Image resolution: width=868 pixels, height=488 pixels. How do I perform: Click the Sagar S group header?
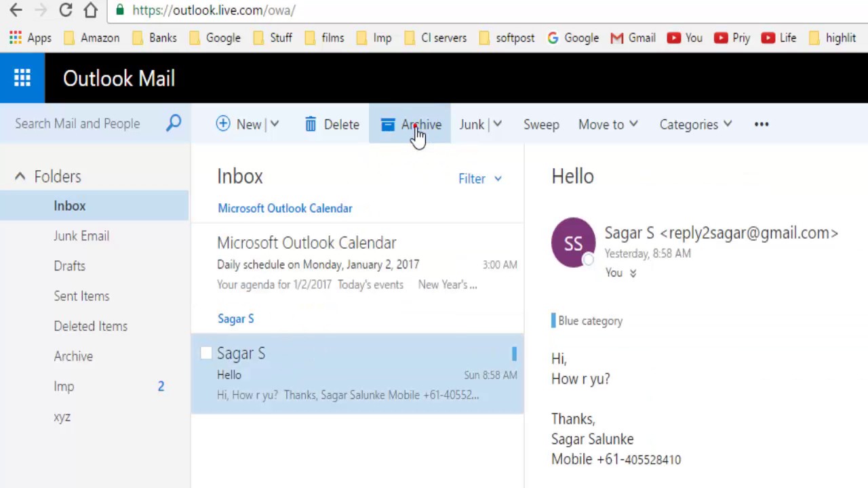pyautogui.click(x=235, y=319)
